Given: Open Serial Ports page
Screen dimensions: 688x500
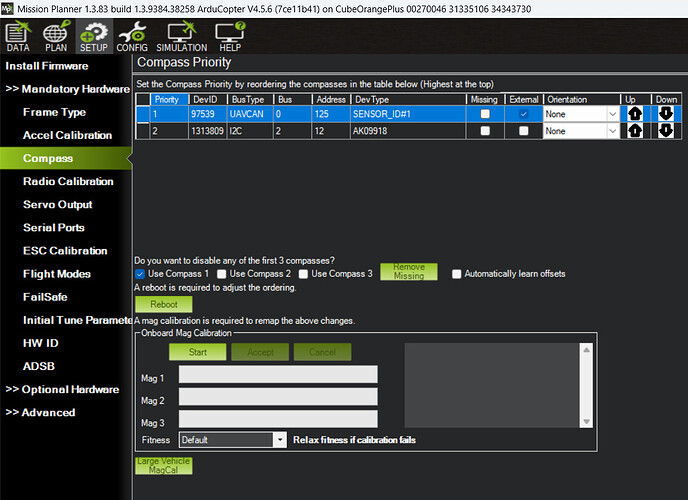Looking at the screenshot, I should 54,228.
